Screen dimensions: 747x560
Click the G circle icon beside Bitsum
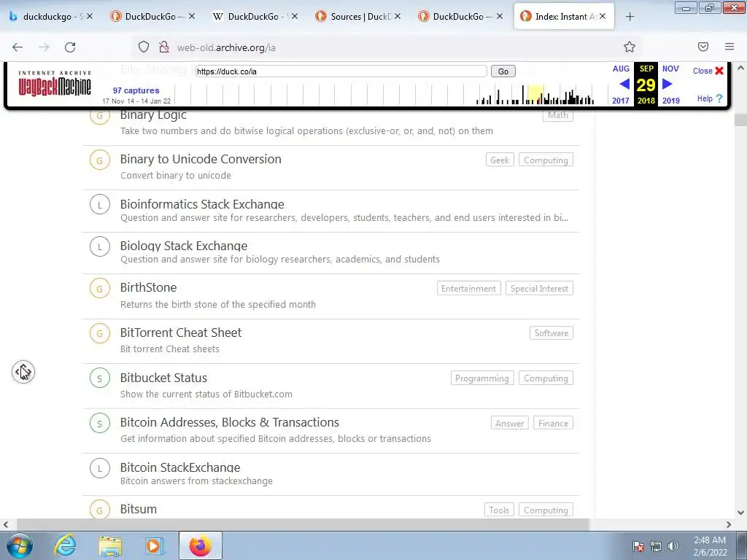[99, 510]
